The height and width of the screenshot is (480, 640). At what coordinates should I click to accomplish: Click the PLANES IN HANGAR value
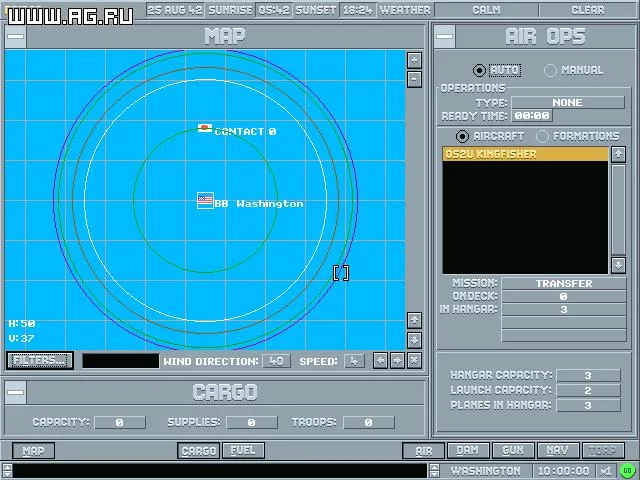(x=588, y=405)
